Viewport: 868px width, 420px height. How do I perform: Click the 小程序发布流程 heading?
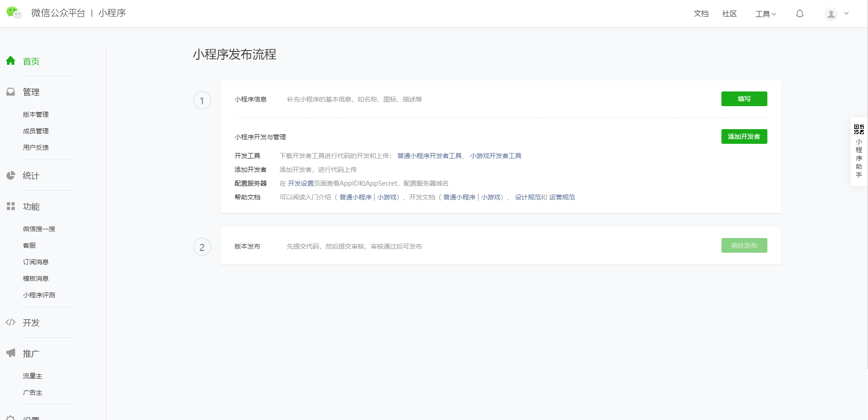(x=234, y=54)
